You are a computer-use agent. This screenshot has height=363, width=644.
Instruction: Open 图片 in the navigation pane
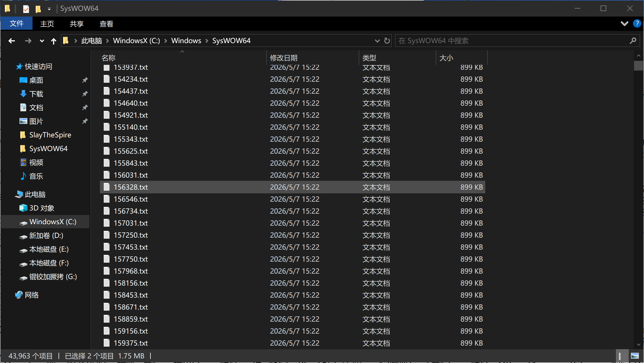[x=36, y=121]
